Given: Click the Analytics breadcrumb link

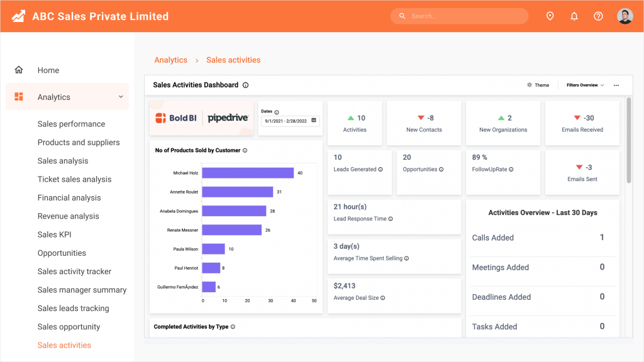Looking at the screenshot, I should pos(170,60).
